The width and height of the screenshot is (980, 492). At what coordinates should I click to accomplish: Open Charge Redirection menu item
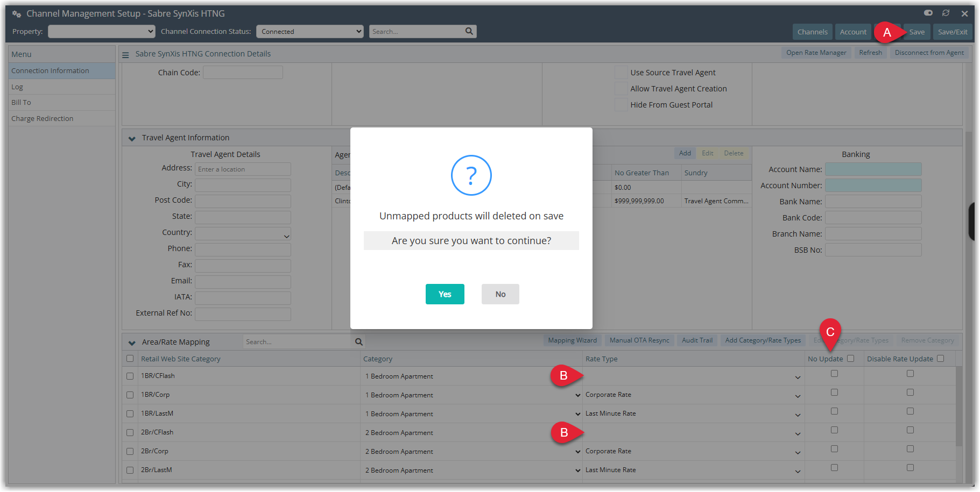coord(62,118)
